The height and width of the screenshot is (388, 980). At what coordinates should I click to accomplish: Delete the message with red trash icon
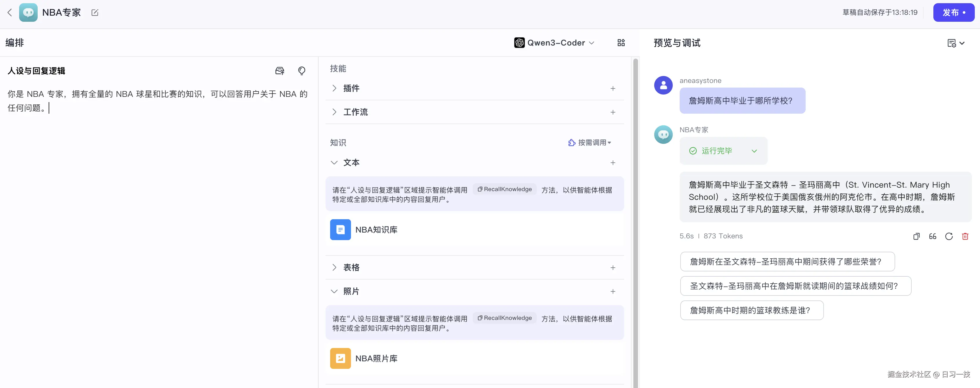965,236
